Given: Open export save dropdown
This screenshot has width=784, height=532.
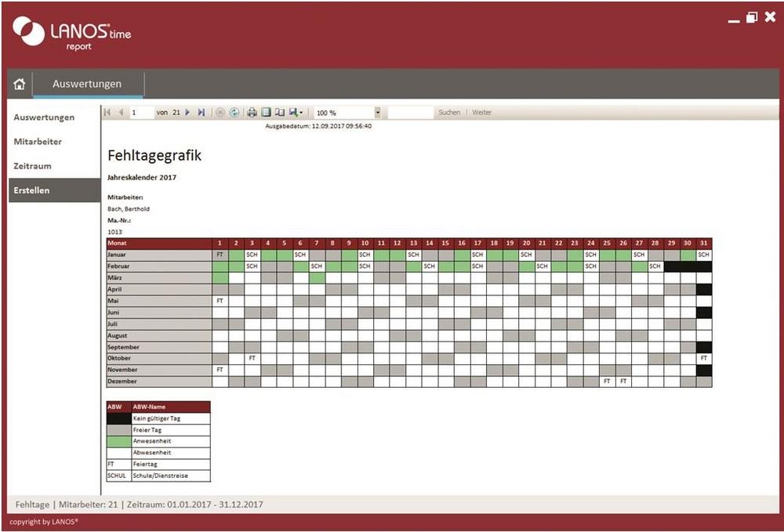Looking at the screenshot, I should (296, 112).
